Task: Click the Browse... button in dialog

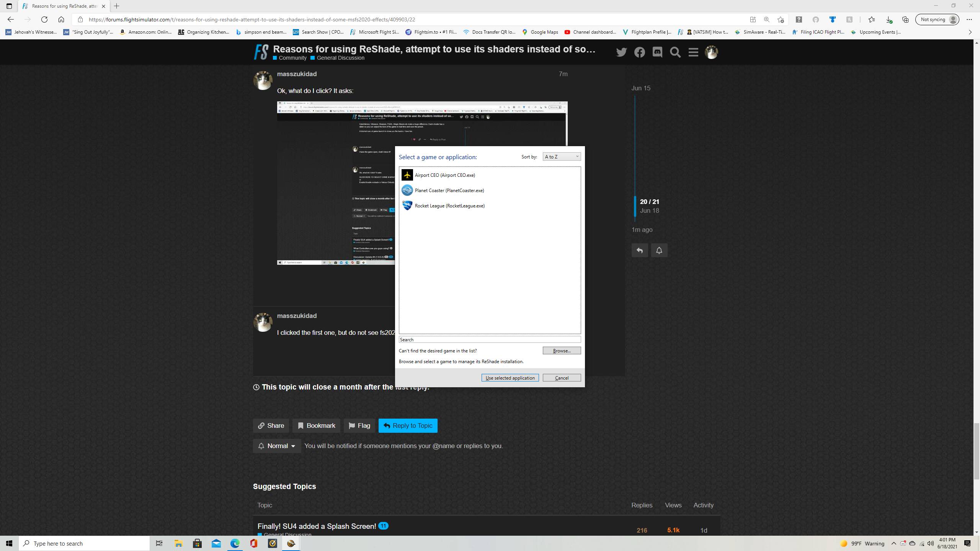Action: 561,350
